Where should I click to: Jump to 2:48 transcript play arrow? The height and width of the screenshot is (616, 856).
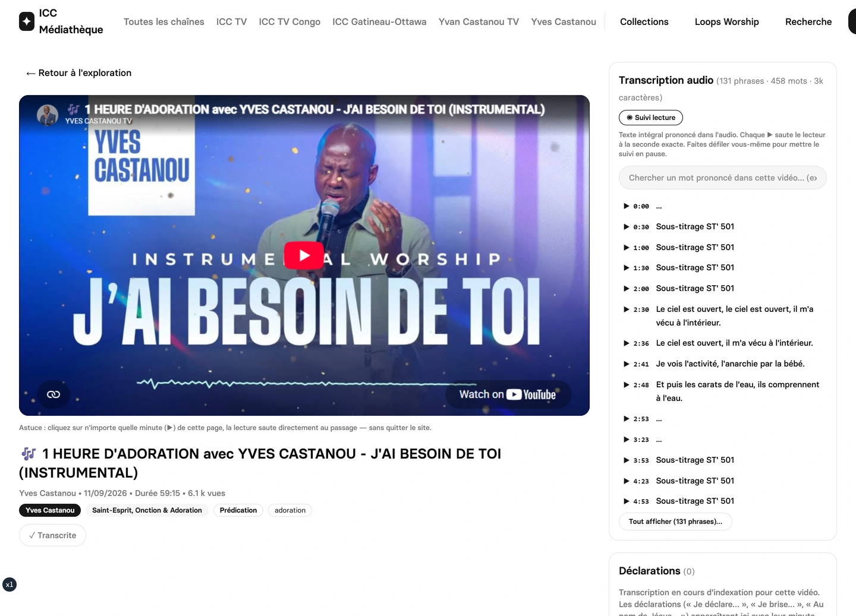[x=626, y=385]
